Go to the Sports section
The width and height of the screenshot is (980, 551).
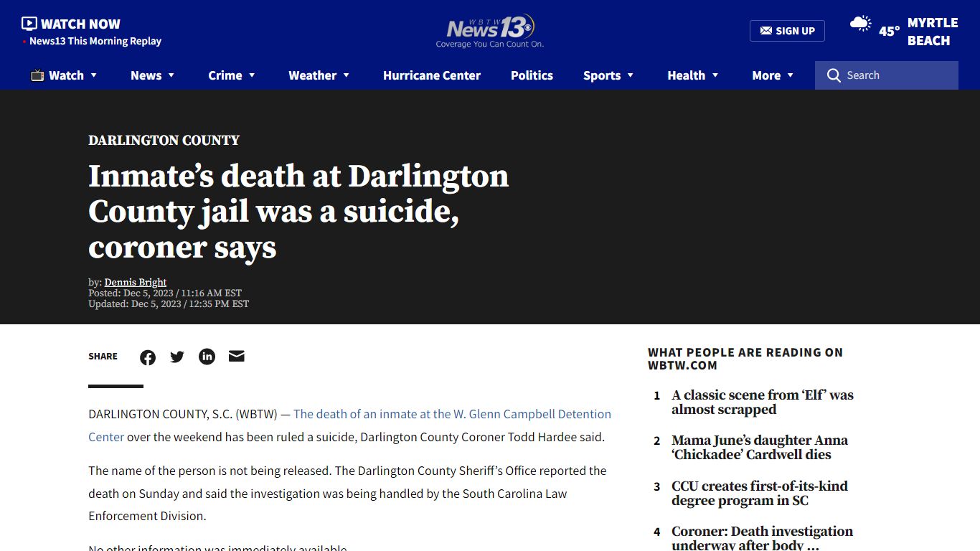click(x=602, y=75)
